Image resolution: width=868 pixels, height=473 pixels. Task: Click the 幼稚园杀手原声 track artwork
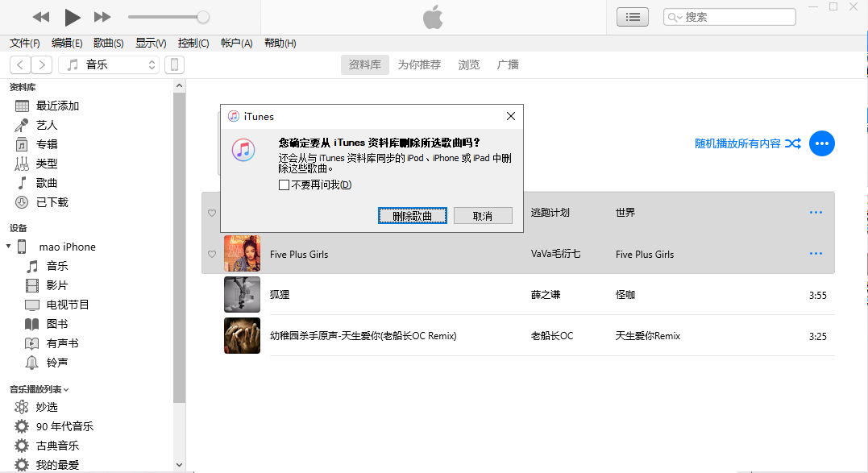pos(242,336)
